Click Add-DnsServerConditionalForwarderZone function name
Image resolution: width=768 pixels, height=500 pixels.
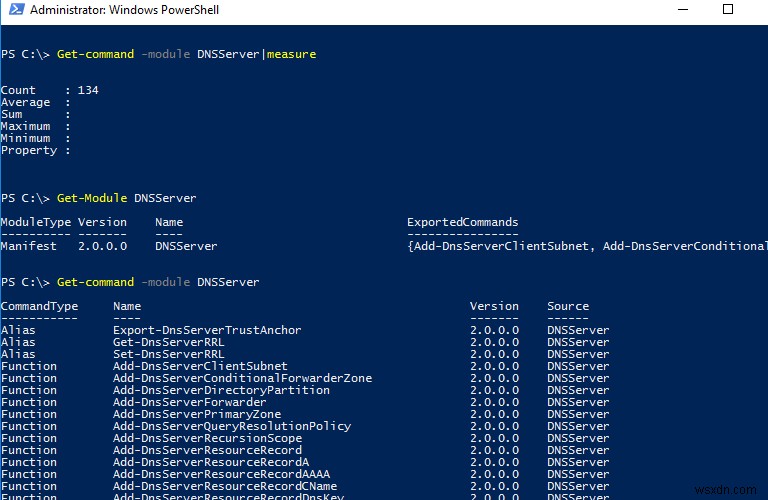pos(242,379)
